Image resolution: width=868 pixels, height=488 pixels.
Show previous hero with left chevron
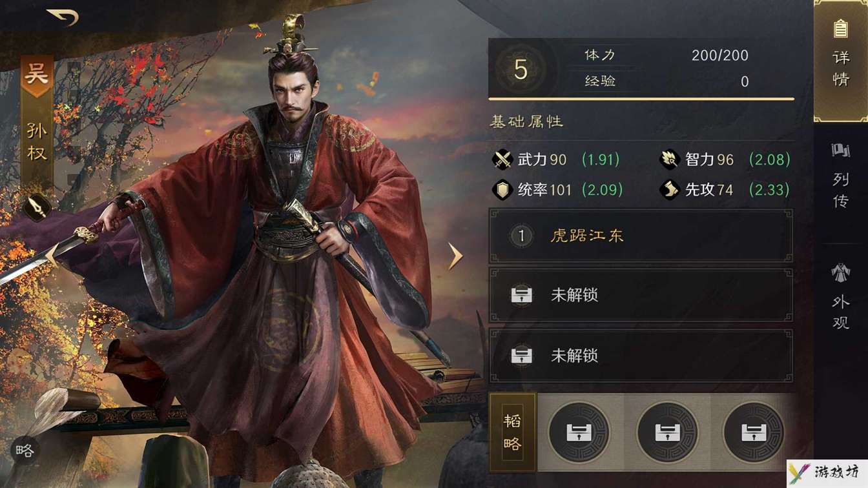pyautogui.click(x=51, y=256)
